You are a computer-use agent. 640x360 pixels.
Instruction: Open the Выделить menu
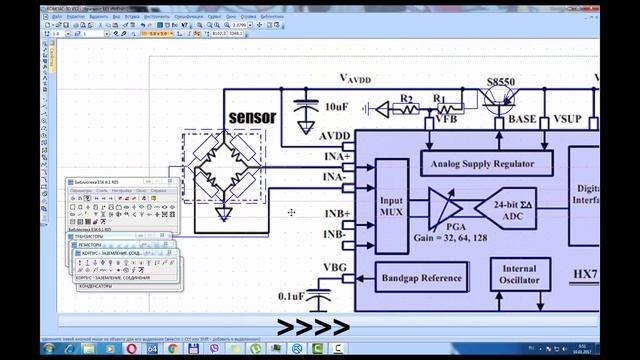(99, 17)
